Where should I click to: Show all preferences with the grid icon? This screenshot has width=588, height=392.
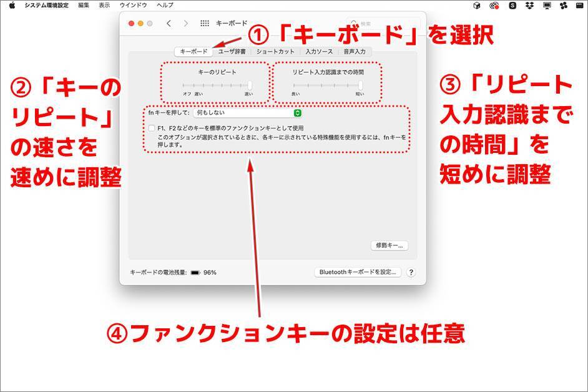[204, 23]
